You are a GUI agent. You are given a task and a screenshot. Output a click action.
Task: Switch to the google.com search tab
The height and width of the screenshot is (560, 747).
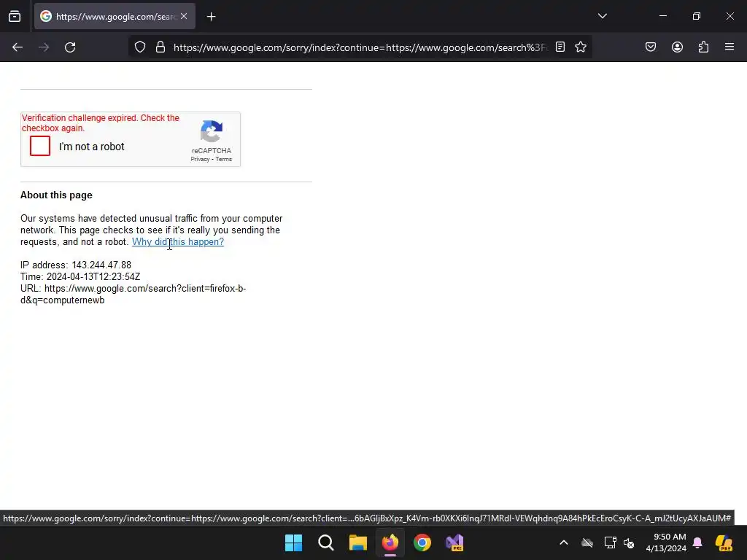[x=115, y=16]
